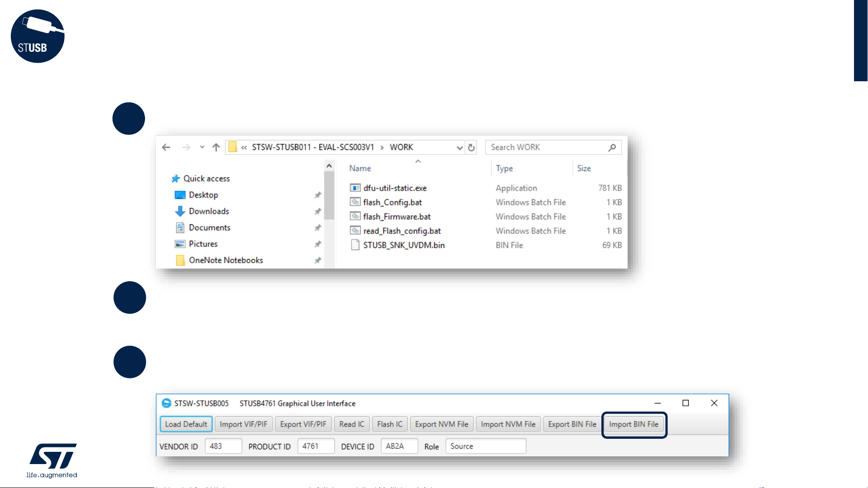Viewport: 868px width, 488px height.
Task: Expand the address bar history dropdown
Action: [459, 148]
